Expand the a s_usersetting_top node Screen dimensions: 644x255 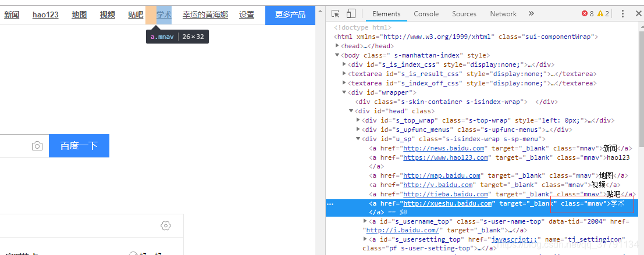(365, 239)
